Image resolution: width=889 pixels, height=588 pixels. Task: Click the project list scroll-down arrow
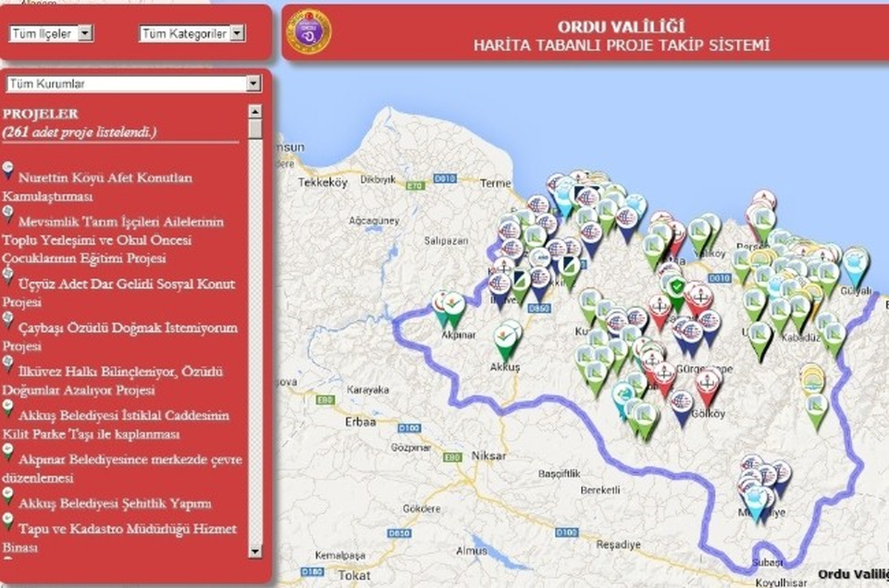[x=256, y=551]
